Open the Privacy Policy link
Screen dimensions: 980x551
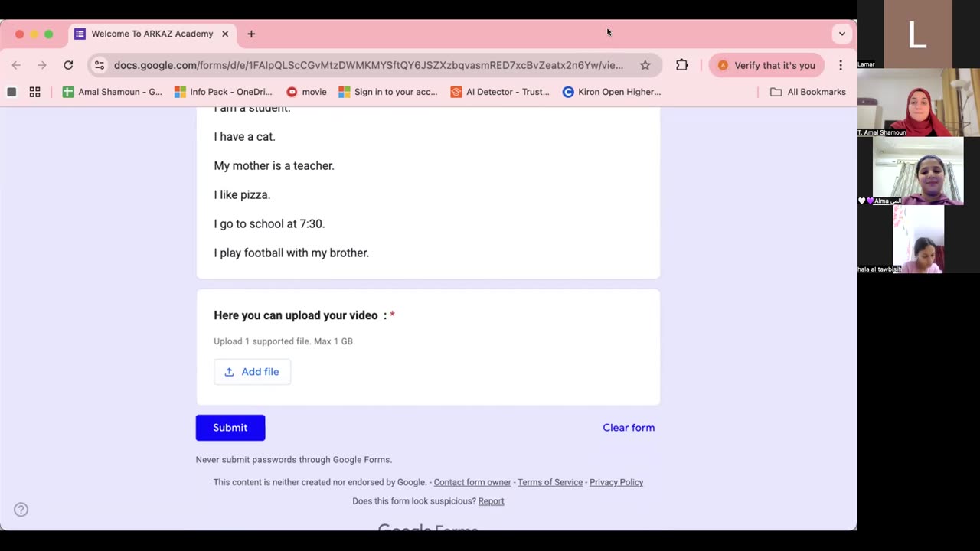[x=616, y=482]
